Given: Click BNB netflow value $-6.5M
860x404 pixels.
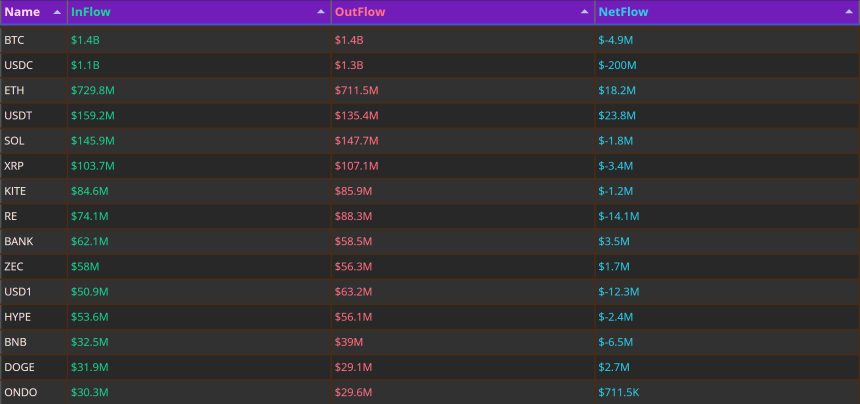Looking at the screenshot, I should coord(616,343).
